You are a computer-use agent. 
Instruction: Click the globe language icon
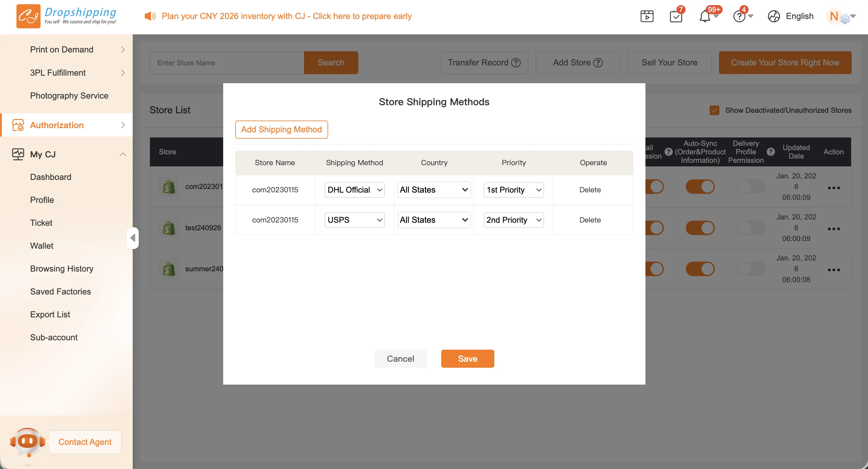[774, 16]
